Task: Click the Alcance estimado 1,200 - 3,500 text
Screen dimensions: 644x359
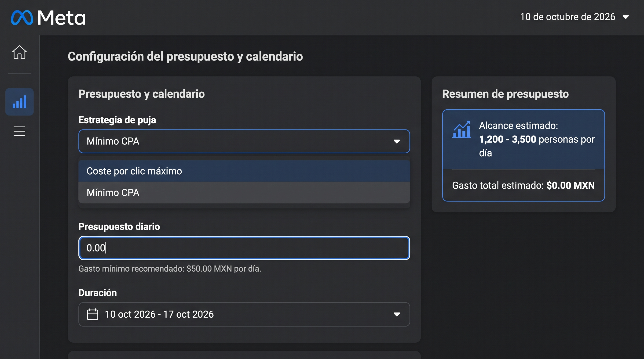Action: [x=537, y=139]
